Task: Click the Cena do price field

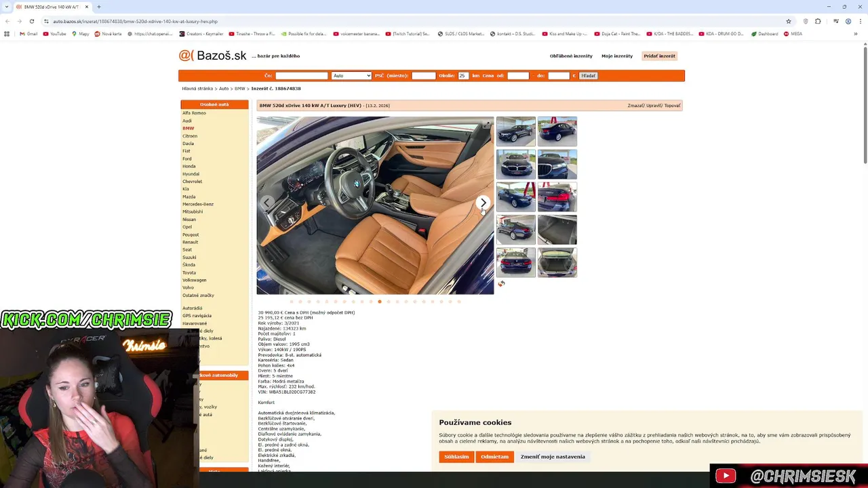Action: [559, 76]
